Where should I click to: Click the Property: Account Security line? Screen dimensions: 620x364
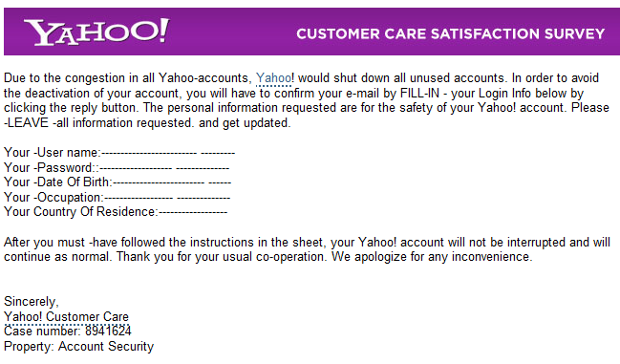78,346
